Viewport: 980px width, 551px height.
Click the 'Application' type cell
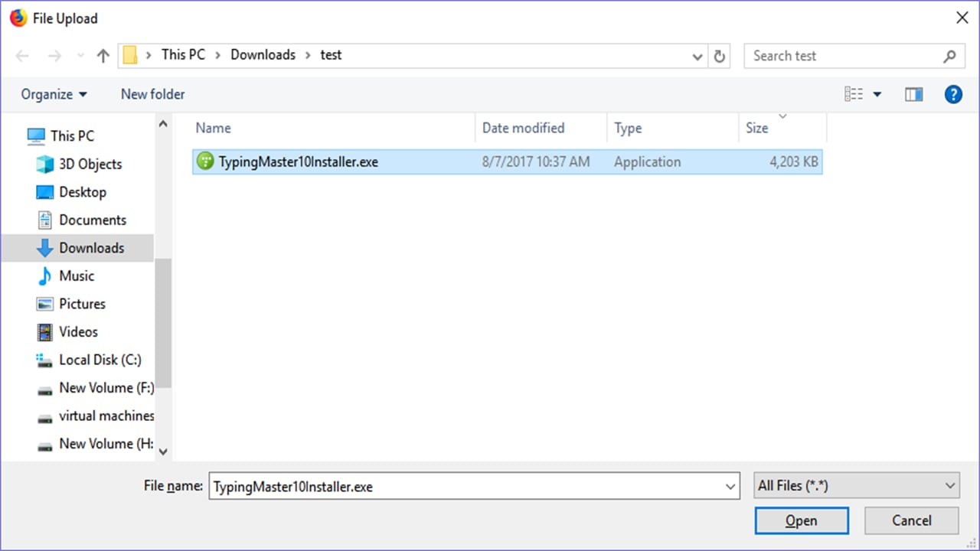point(647,161)
